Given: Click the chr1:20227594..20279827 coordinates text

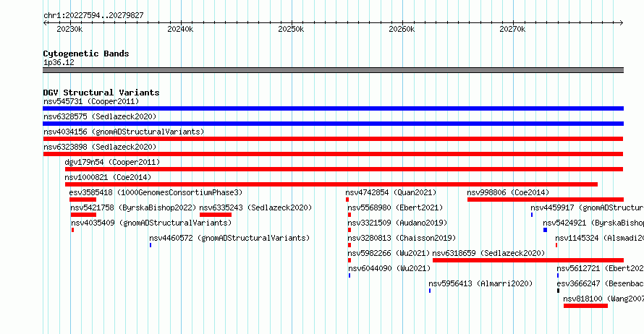Looking at the screenshot, I should [93, 15].
